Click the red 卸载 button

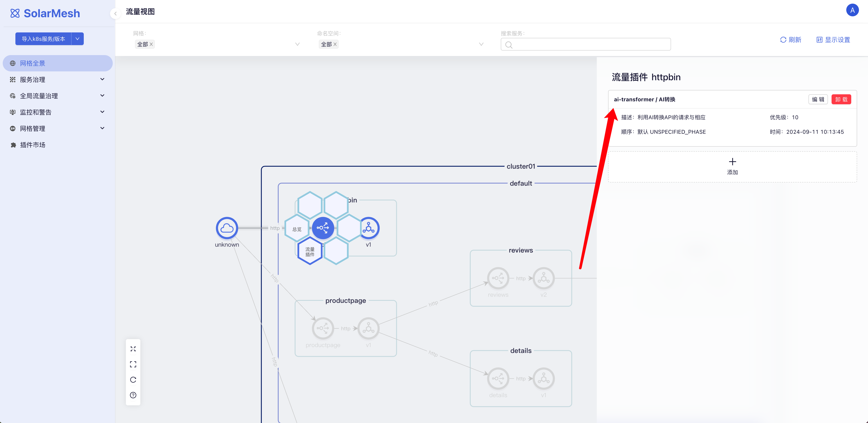coord(841,99)
